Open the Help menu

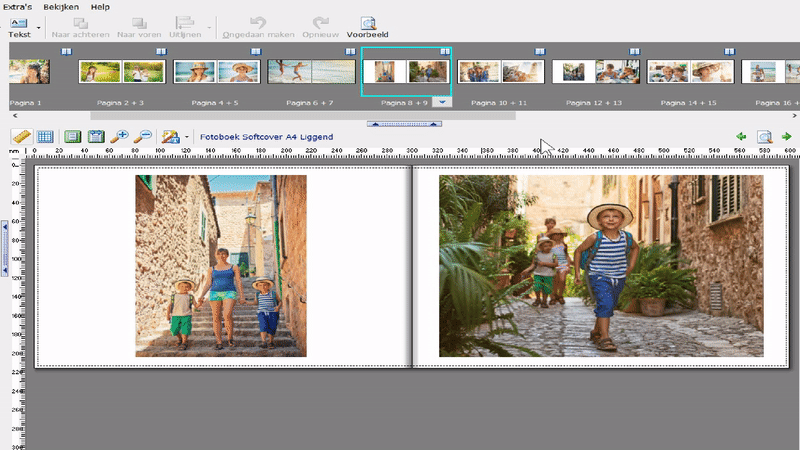point(100,6)
